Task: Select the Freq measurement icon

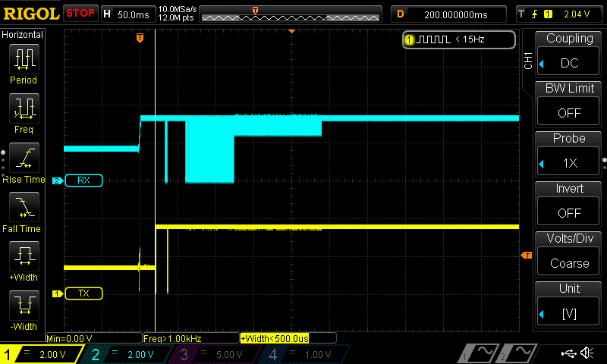Action: click(x=24, y=108)
